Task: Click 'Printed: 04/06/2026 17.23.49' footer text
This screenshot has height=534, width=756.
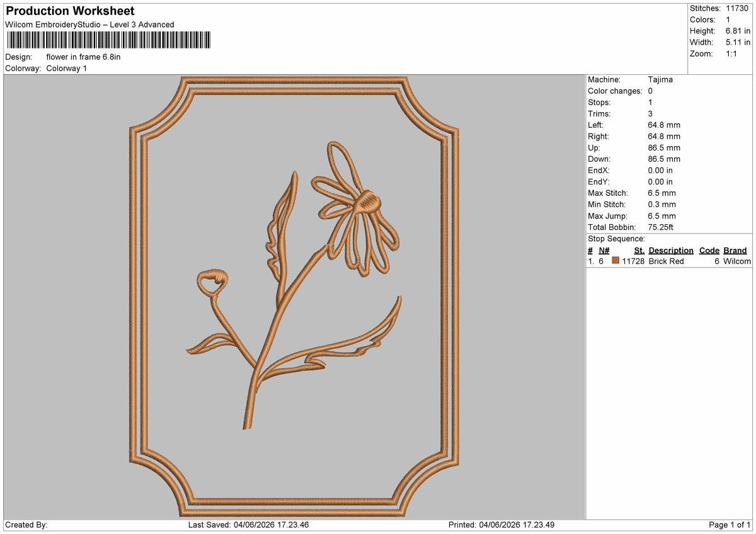Action: (501, 525)
